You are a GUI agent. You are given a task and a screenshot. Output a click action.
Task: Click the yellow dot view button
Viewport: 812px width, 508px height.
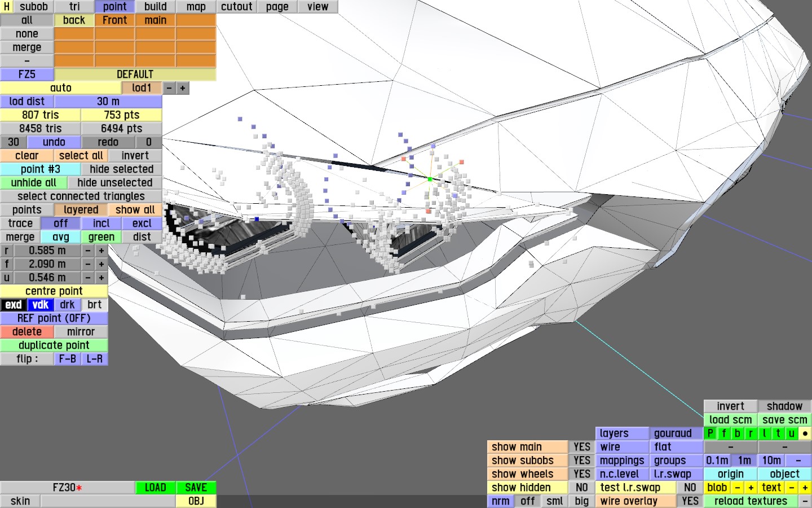point(805,433)
